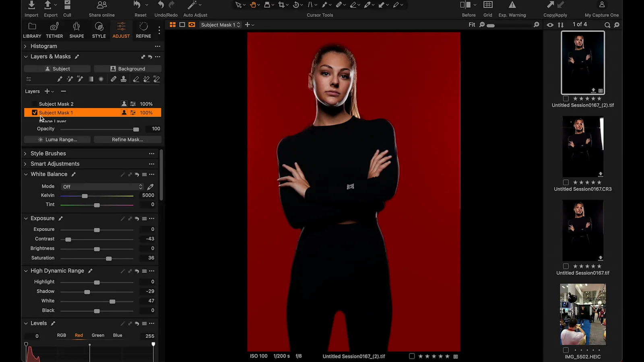This screenshot has width=644, height=362.
Task: Select the Pan hand cursor tool
Action: pos(253,5)
